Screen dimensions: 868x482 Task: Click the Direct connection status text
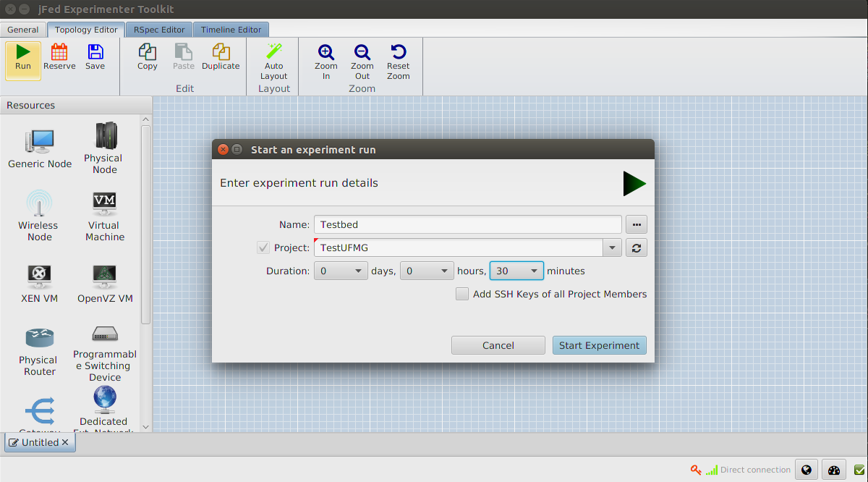tap(755, 470)
